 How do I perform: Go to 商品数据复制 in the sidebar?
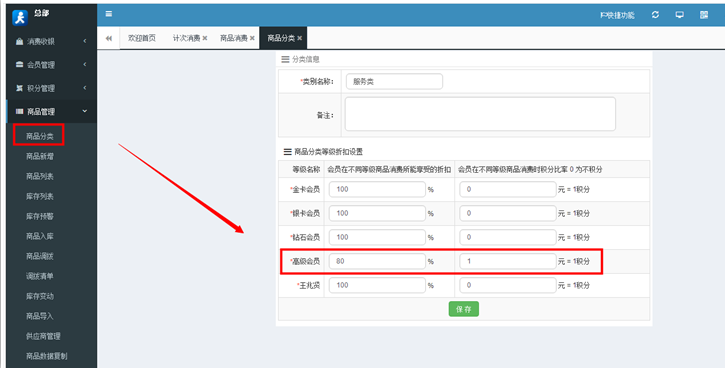click(x=47, y=356)
